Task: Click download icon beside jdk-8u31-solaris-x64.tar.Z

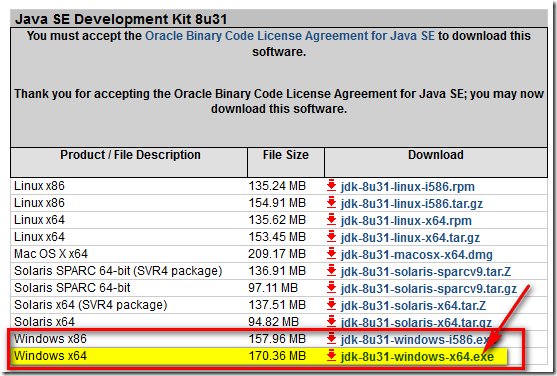Action: [331, 305]
